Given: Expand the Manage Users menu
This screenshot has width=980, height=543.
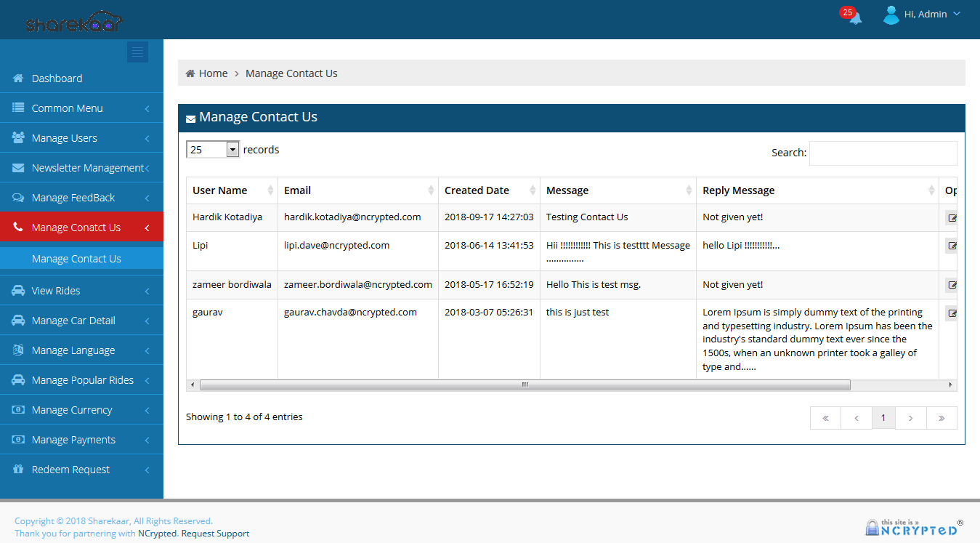Looking at the screenshot, I should click(65, 138).
